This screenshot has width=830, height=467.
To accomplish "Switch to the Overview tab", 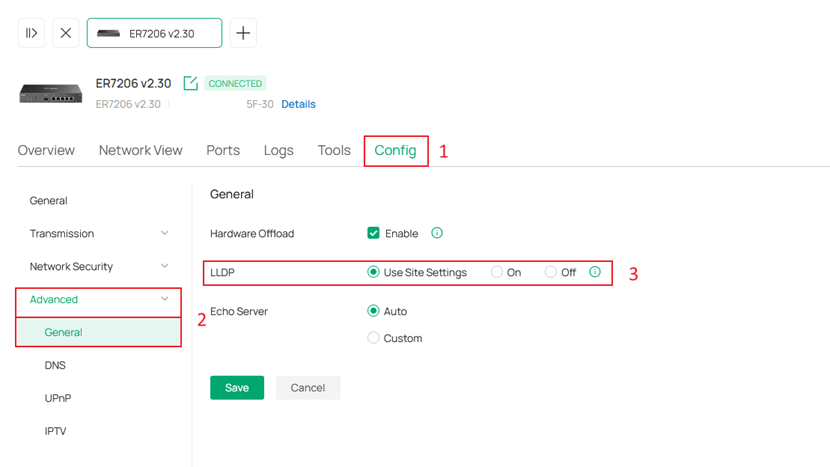I will tap(46, 150).
